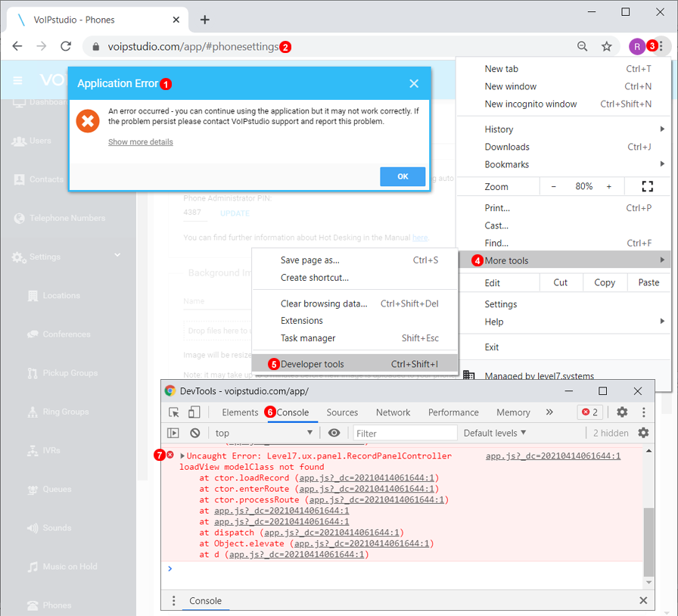Switch to Network tab in DevTools
678x616 pixels.
click(393, 412)
